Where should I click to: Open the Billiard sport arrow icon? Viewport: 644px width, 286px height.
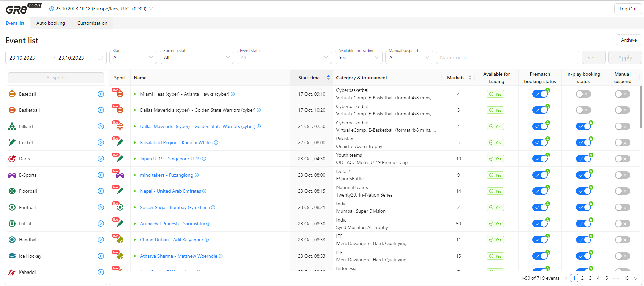click(x=101, y=126)
